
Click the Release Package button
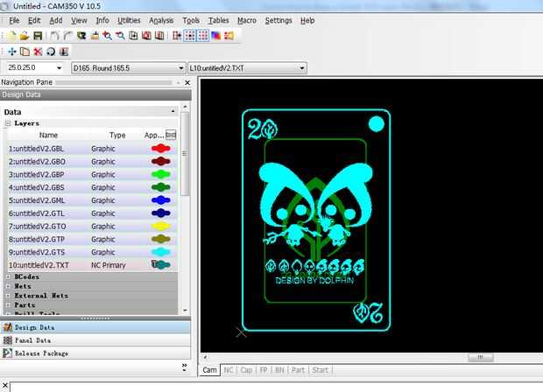(95, 353)
